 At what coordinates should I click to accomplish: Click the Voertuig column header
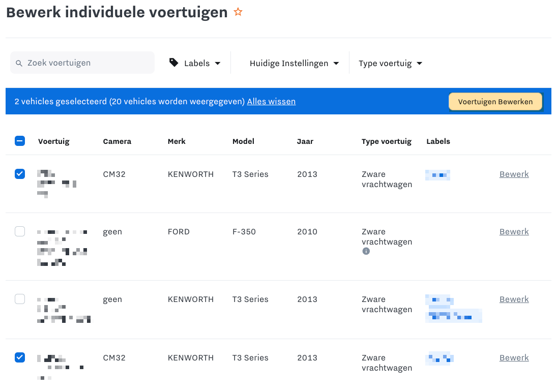click(x=53, y=141)
